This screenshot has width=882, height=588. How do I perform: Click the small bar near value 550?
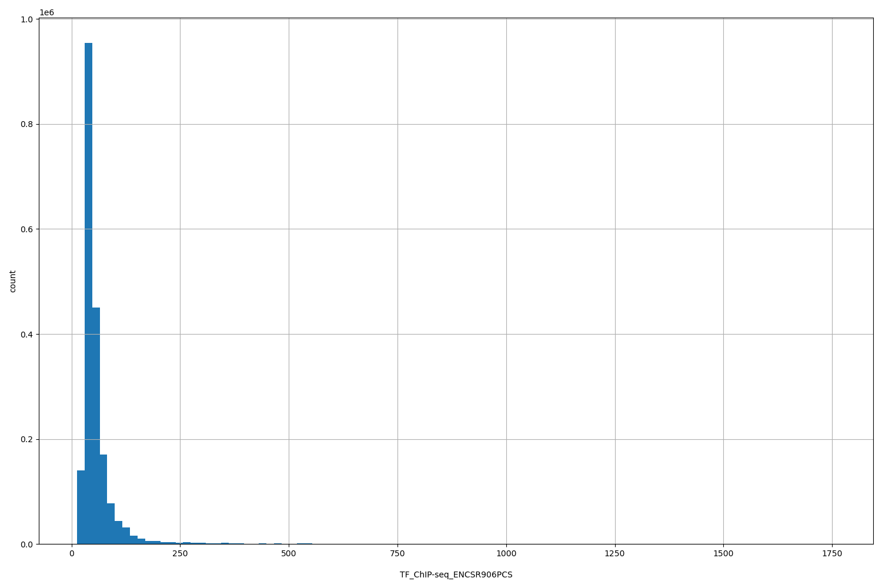pos(305,543)
